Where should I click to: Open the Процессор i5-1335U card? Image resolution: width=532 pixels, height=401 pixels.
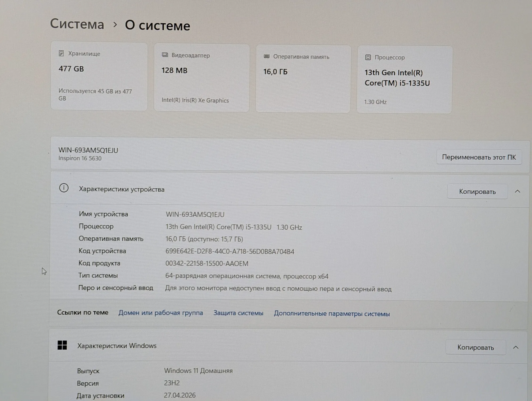[405, 80]
